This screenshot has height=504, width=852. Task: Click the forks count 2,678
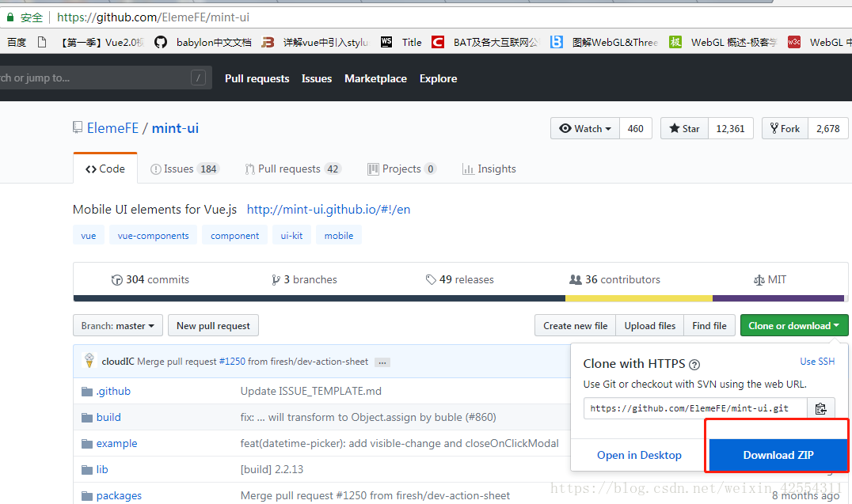(x=828, y=129)
